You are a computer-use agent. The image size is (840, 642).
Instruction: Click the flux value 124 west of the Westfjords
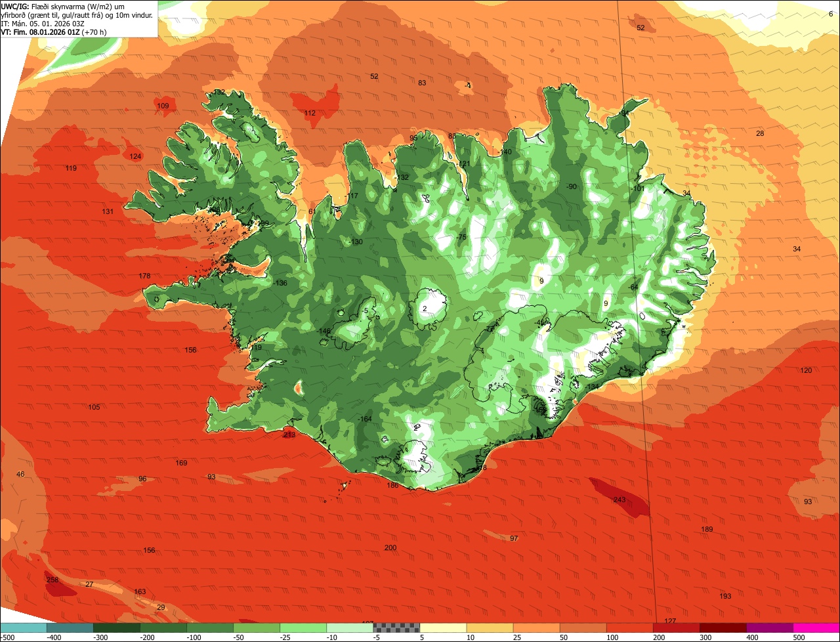click(135, 156)
